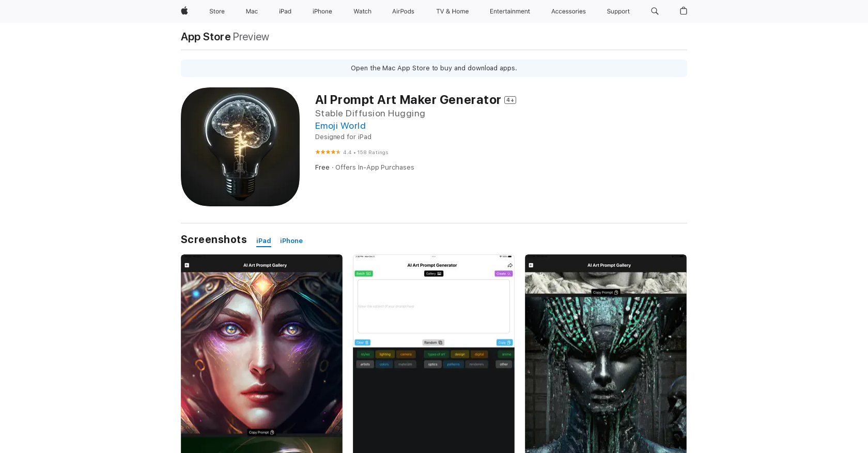The height and width of the screenshot is (453, 868).
Task: Open the search magnifier icon
Action: 655,11
